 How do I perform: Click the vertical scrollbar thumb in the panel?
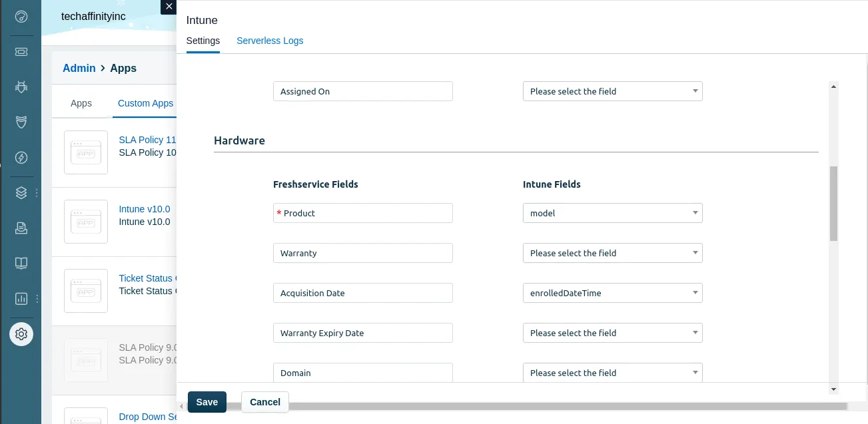833,204
